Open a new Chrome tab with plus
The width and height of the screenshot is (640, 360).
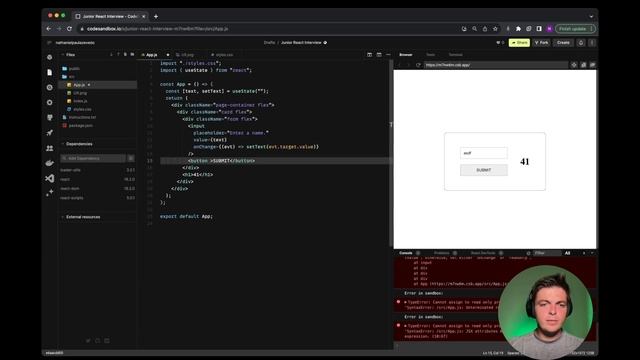point(156,17)
